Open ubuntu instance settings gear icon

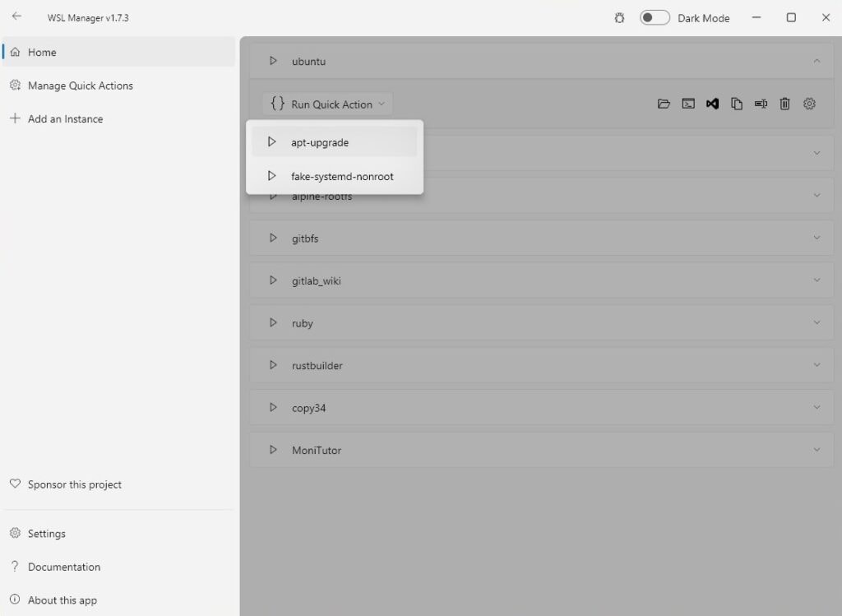pyautogui.click(x=809, y=104)
